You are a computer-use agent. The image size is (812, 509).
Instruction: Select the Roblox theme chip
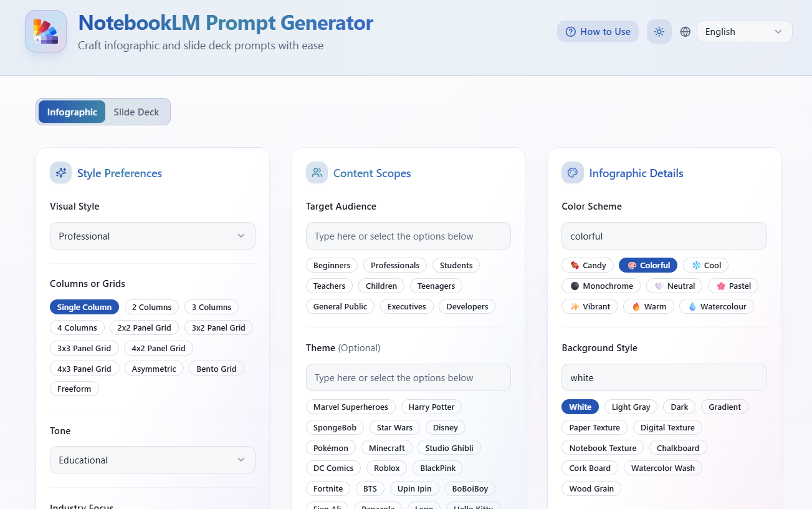coord(387,468)
